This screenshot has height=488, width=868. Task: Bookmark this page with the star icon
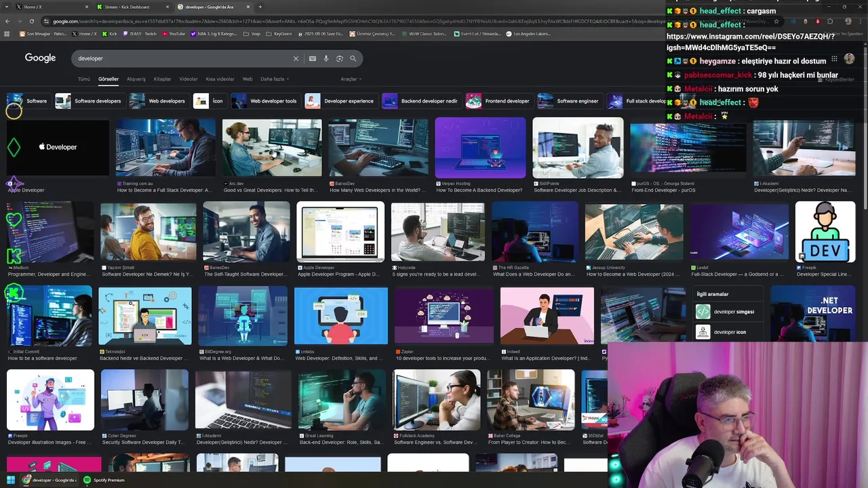point(776,21)
